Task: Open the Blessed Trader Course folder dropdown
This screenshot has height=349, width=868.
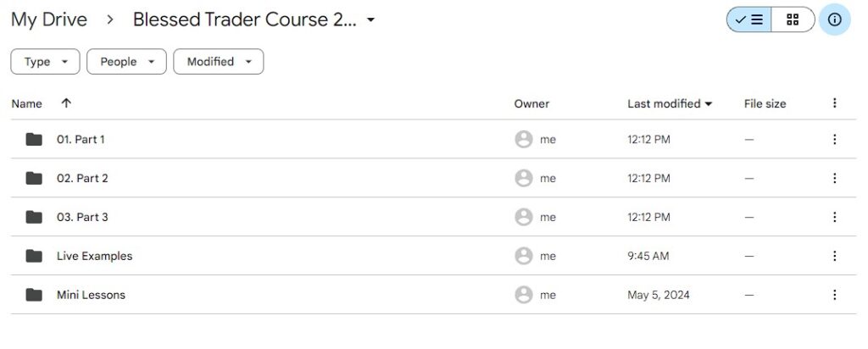Action: point(370,20)
